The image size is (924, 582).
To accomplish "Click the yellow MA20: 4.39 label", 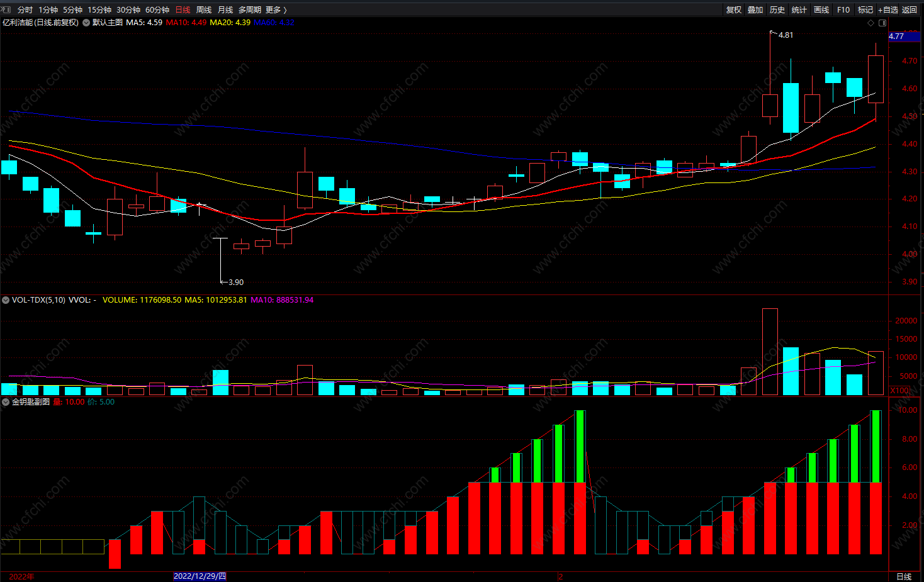I will pyautogui.click(x=230, y=23).
